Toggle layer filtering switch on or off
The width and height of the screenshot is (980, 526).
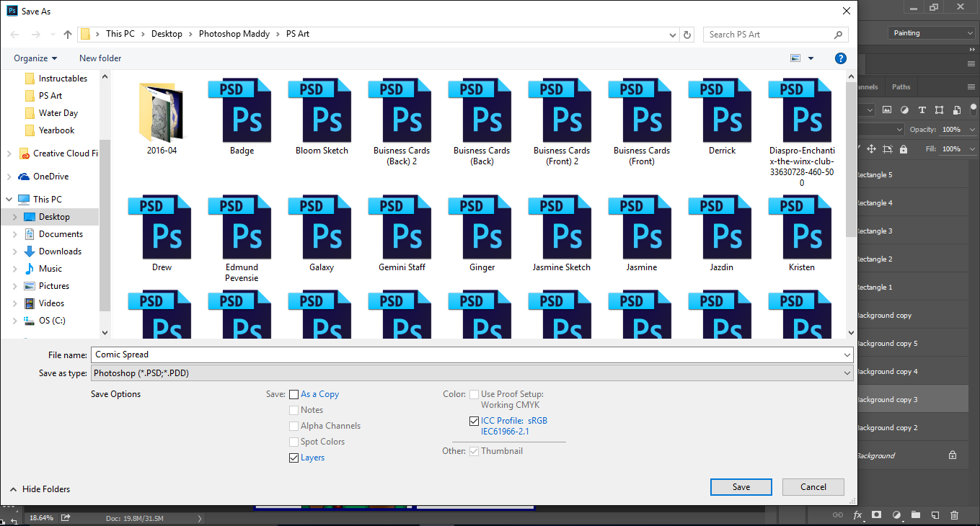974,110
